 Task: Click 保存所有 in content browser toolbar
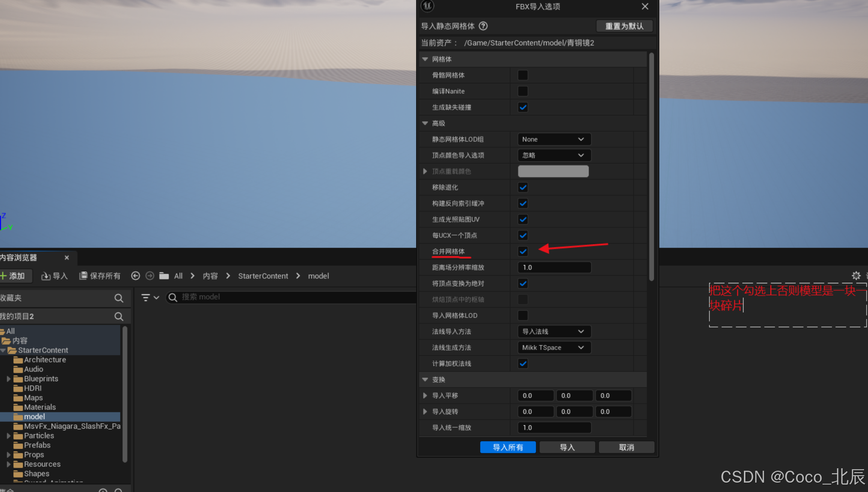pyautogui.click(x=100, y=276)
